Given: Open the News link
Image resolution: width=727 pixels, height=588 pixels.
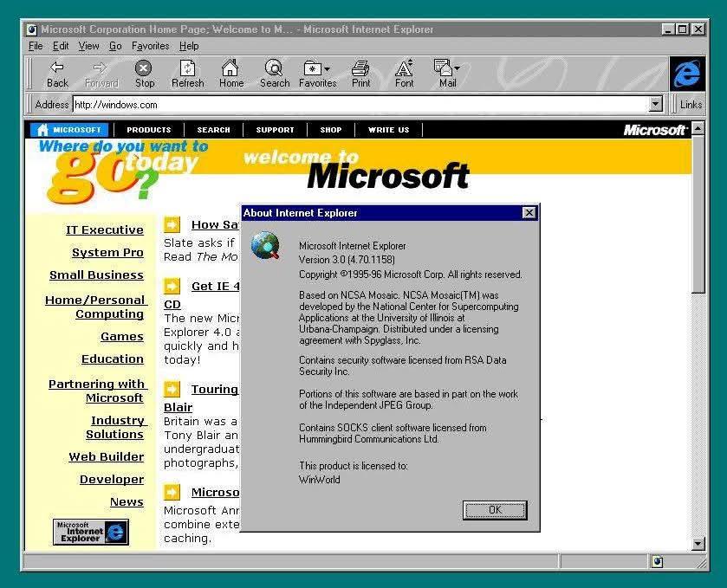Looking at the screenshot, I should (x=127, y=501).
